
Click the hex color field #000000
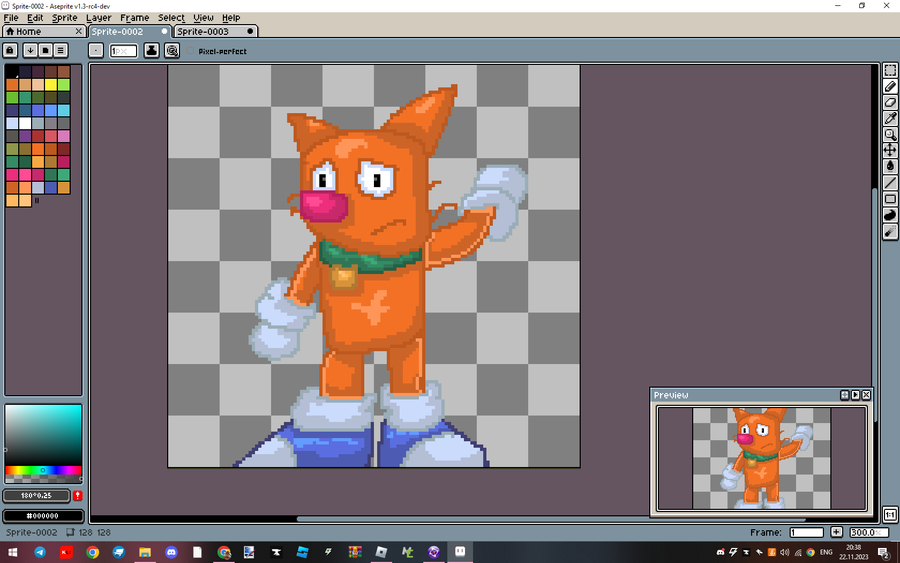(x=43, y=515)
